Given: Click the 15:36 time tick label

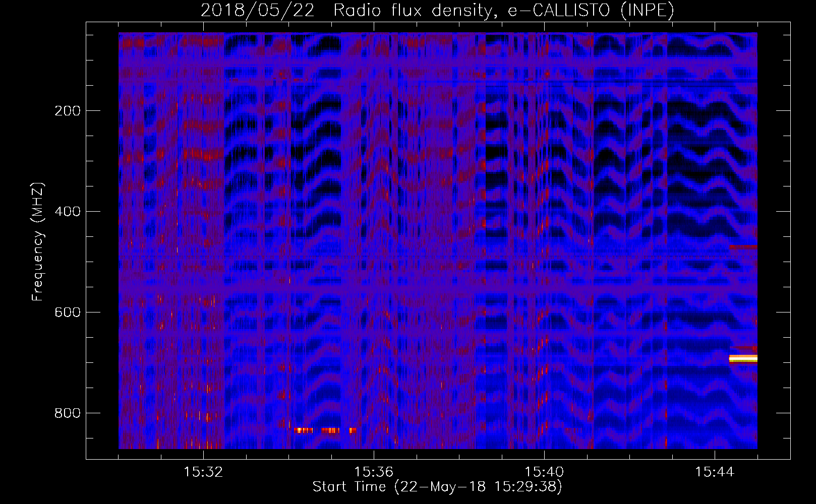Looking at the screenshot, I should [374, 472].
